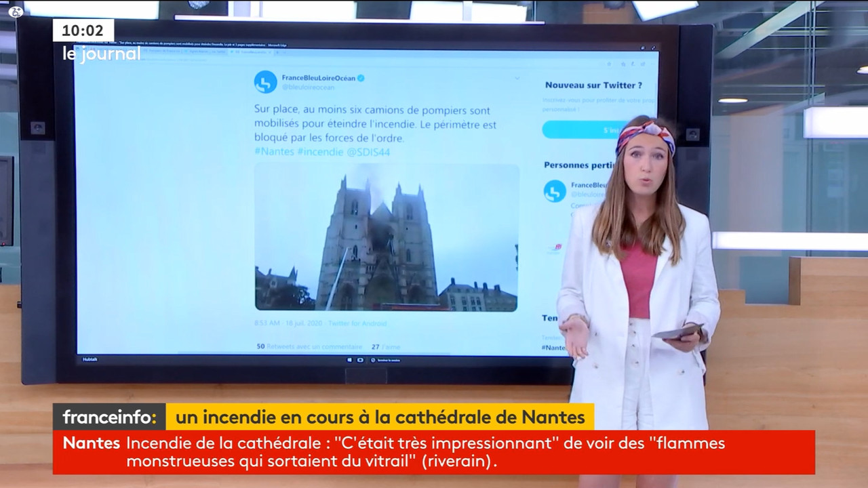Click Terminer la session on the taskbar
This screenshot has width=868, height=488.
(x=384, y=360)
